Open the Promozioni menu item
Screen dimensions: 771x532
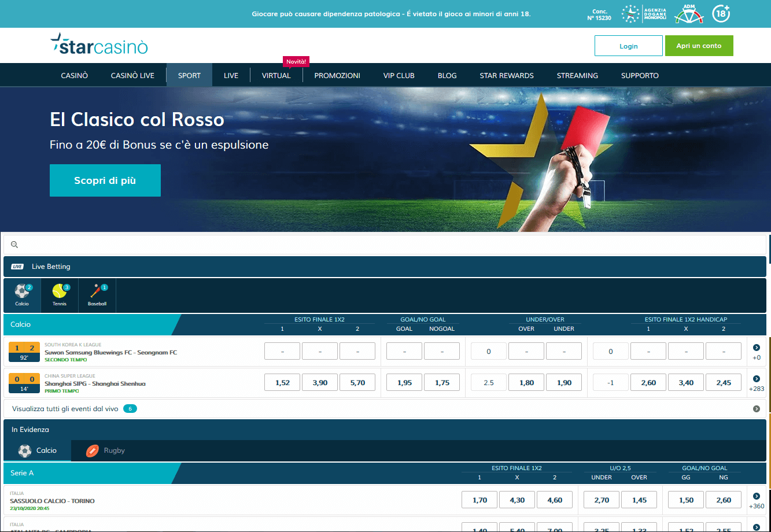(337, 75)
